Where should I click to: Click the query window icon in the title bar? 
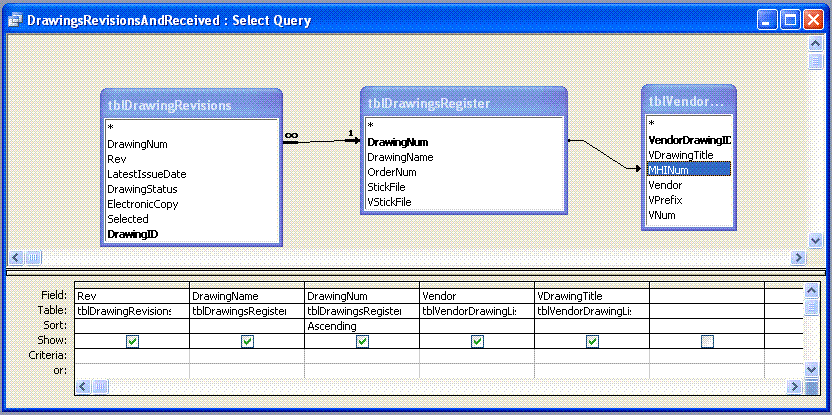[16, 21]
